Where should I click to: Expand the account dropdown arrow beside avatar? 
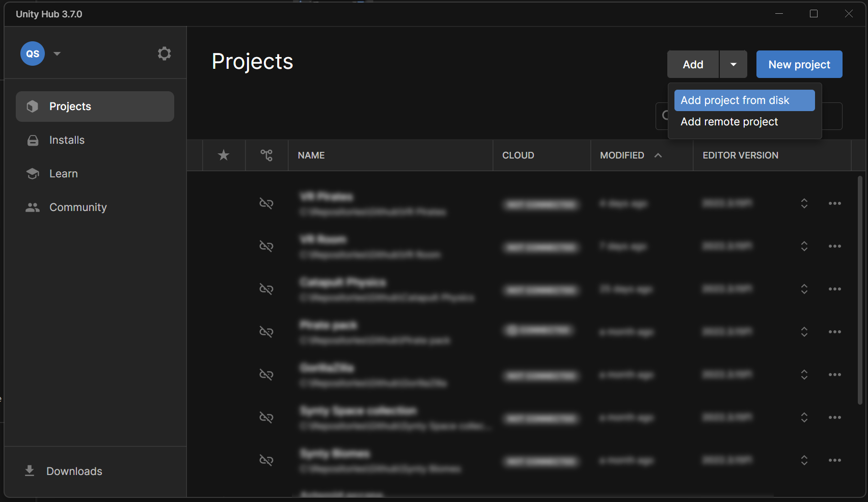coord(57,54)
